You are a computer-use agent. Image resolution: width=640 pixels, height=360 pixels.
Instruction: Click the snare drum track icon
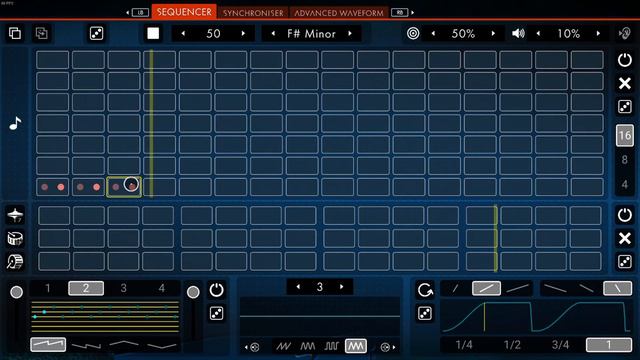(15, 238)
